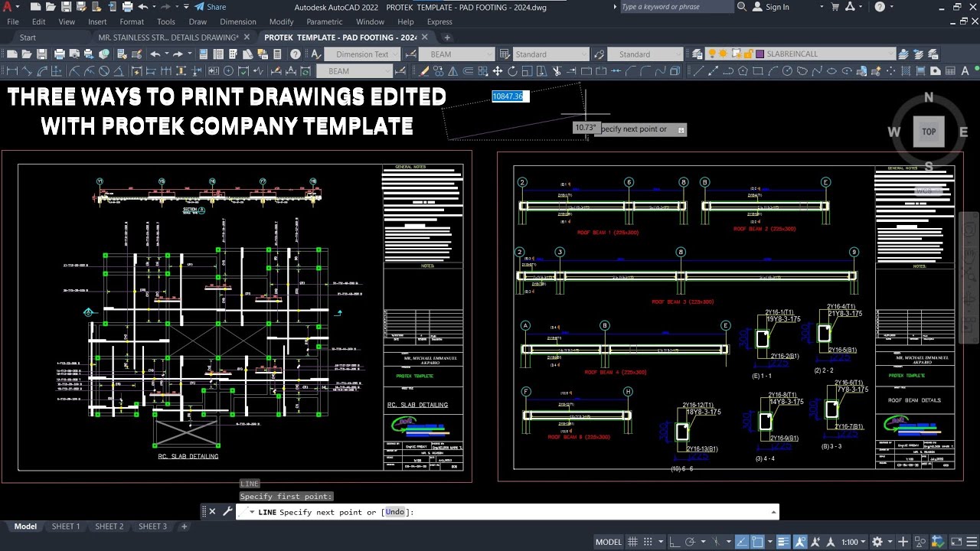This screenshot has width=980, height=551.
Task: Open the QuickCalc calculator icon
Action: 277,54
